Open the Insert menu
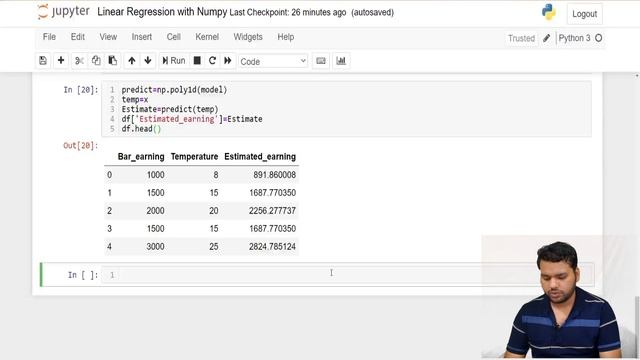This screenshot has height=360, width=640. coord(142,37)
